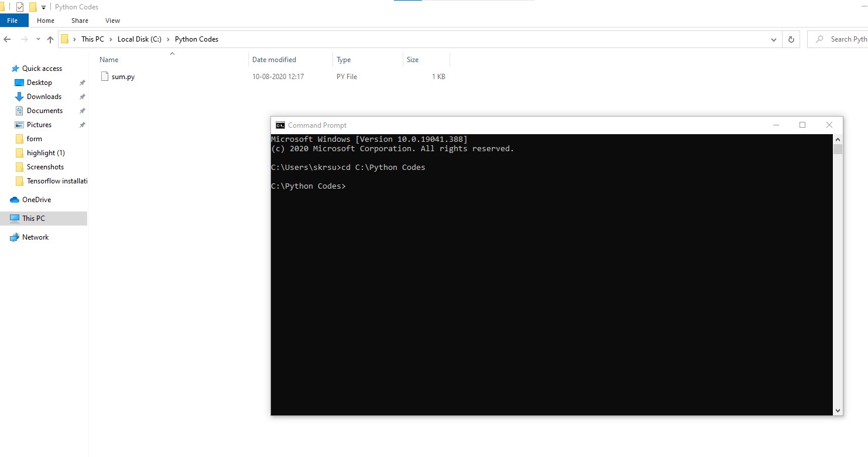
Task: Open the Tensorflow installati folder
Action: click(57, 181)
